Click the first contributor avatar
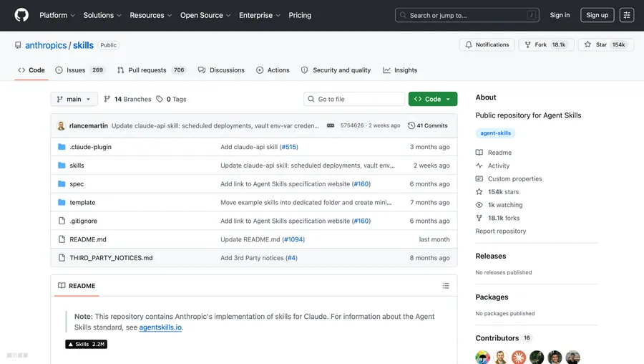The width and height of the screenshot is (644, 364). pos(483,358)
